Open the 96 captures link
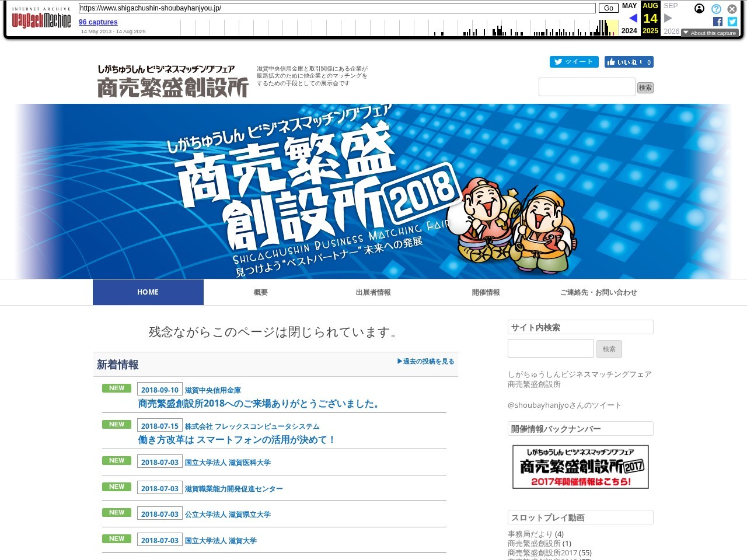 (98, 22)
